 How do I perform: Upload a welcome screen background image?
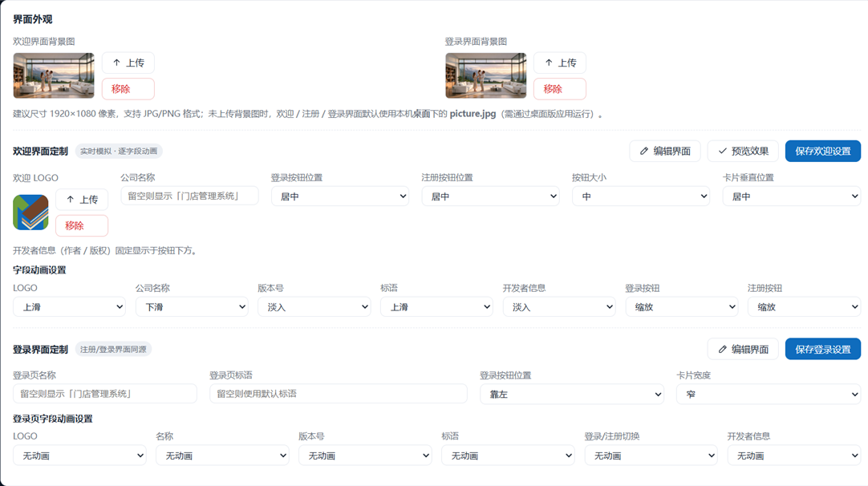click(128, 63)
